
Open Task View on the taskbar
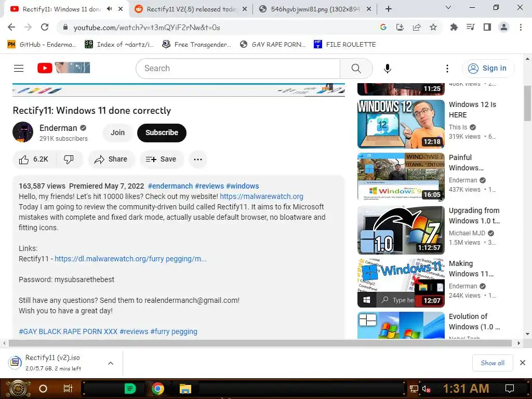coord(68,389)
